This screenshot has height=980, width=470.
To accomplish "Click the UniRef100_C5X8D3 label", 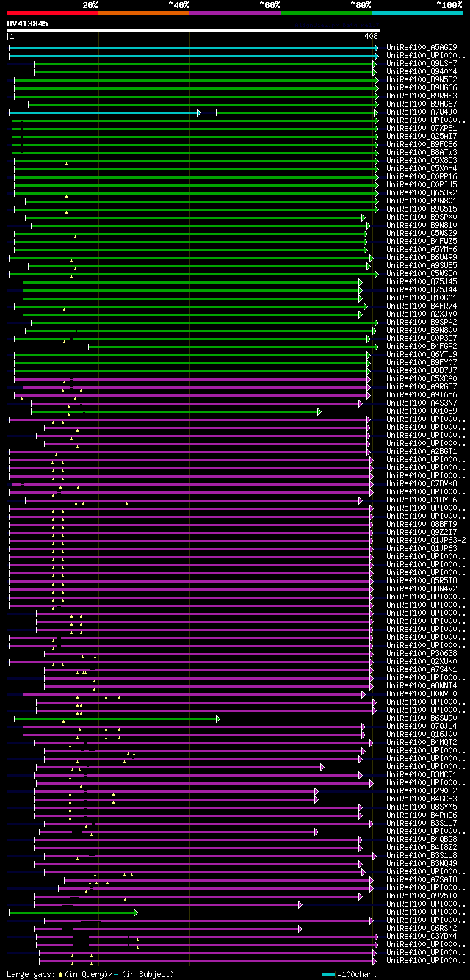I will pyautogui.click(x=422, y=160).
